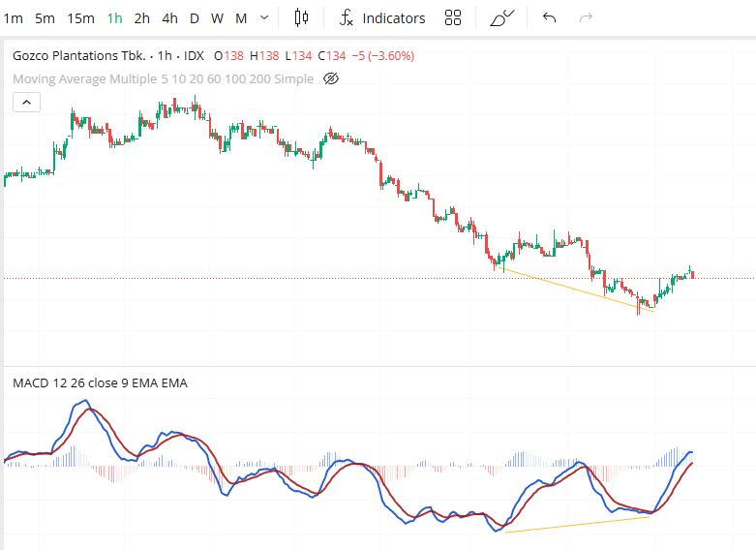The height and width of the screenshot is (550, 756).
Task: Open the candlestick chart type selector
Action: (301, 17)
